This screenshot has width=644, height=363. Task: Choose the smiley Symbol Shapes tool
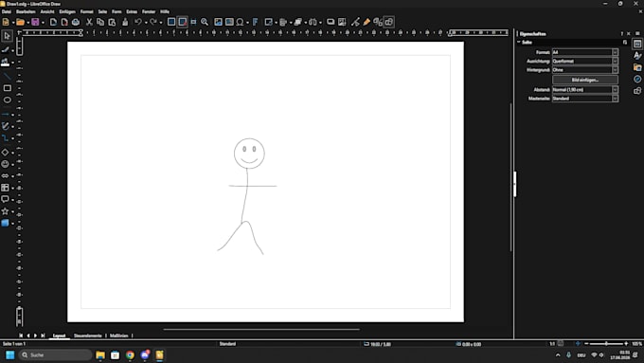tap(6, 164)
